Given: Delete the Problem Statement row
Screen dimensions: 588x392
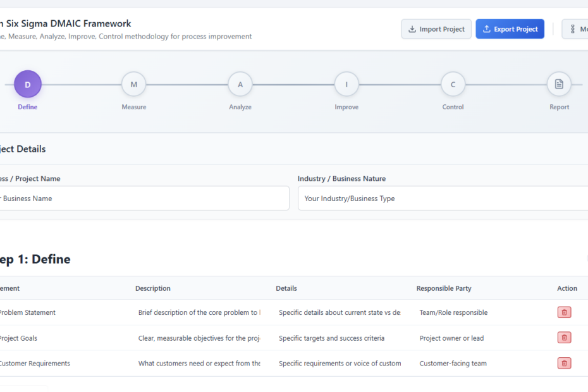Looking at the screenshot, I should (564, 312).
